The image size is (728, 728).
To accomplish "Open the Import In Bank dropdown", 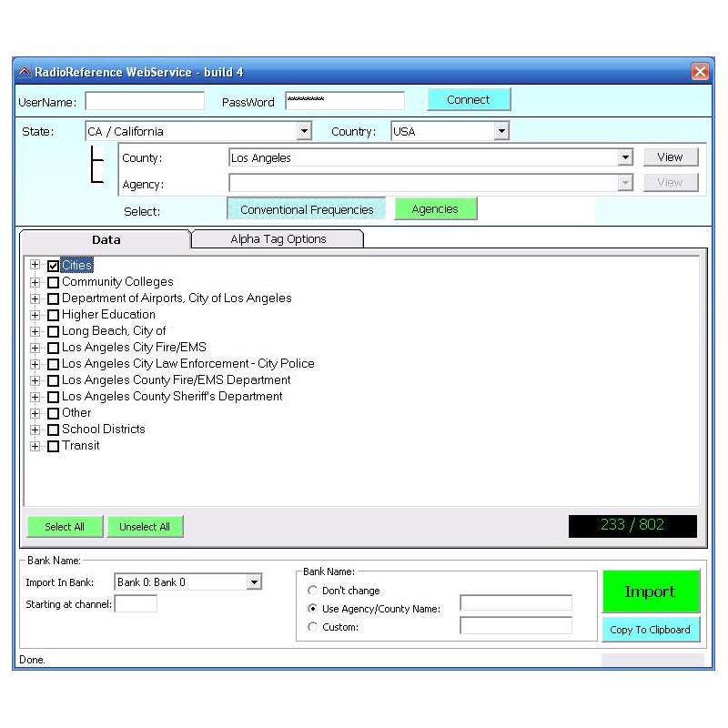I will [255, 581].
